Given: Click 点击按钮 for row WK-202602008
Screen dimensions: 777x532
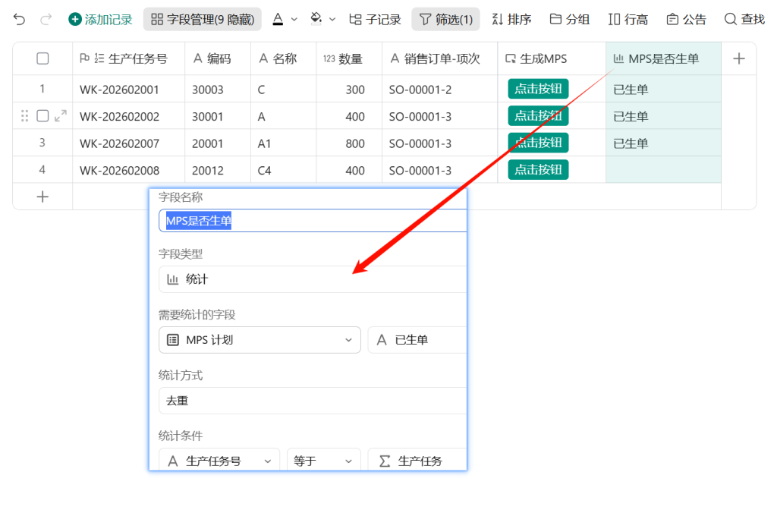Looking at the screenshot, I should [x=538, y=169].
